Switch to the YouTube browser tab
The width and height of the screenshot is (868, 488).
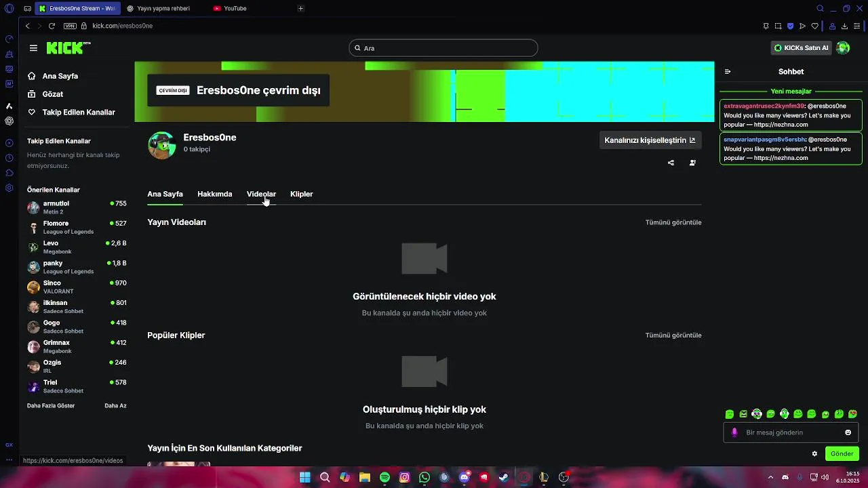235,8
